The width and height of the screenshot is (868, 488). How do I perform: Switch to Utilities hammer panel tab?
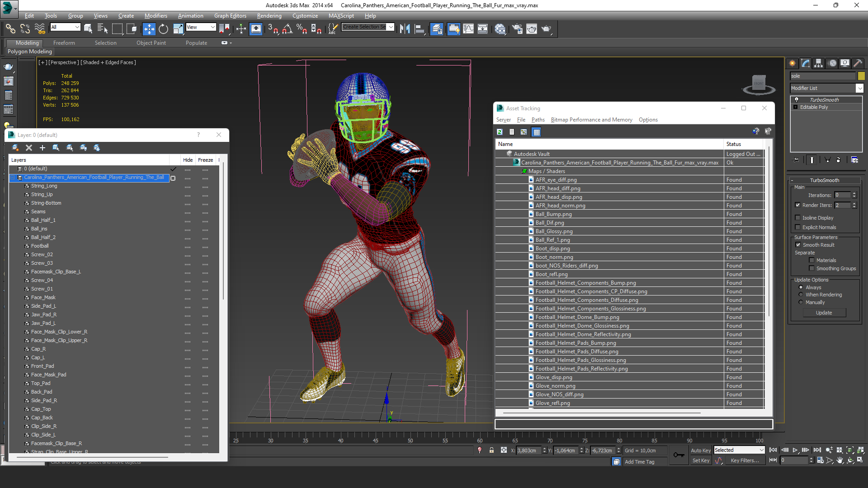click(x=858, y=63)
